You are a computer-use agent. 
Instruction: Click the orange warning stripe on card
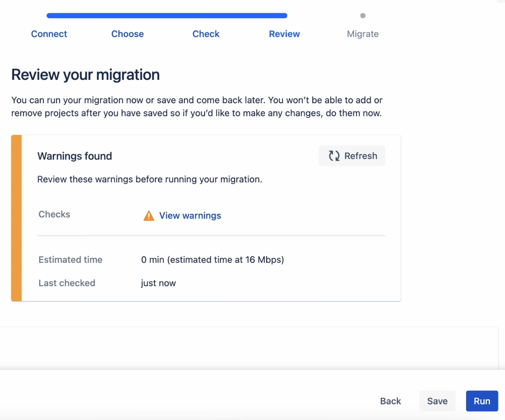click(17, 218)
